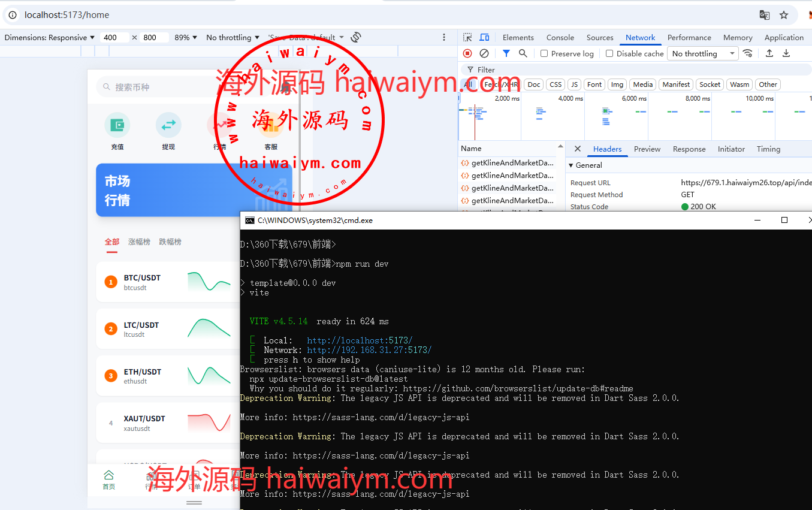Click the inspect element selector icon
The image size is (812, 510).
click(467, 37)
